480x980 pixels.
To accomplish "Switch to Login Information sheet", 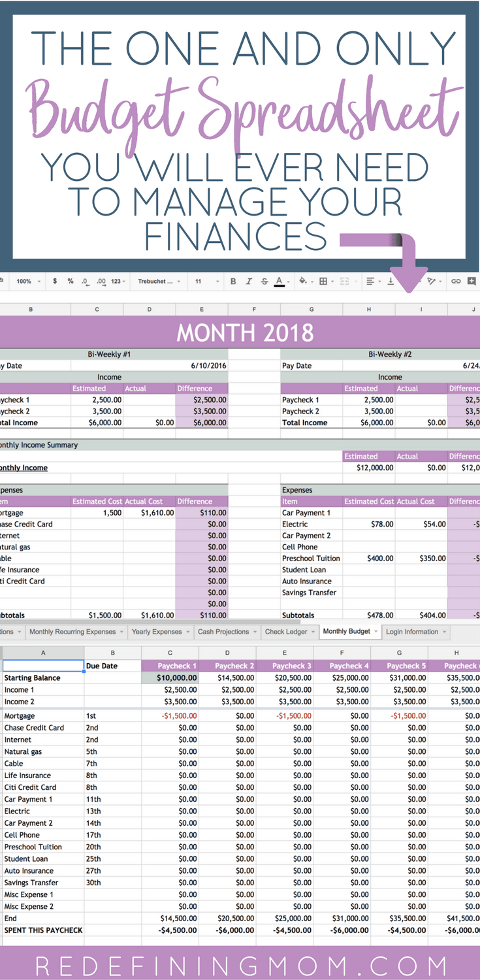I will [x=412, y=632].
